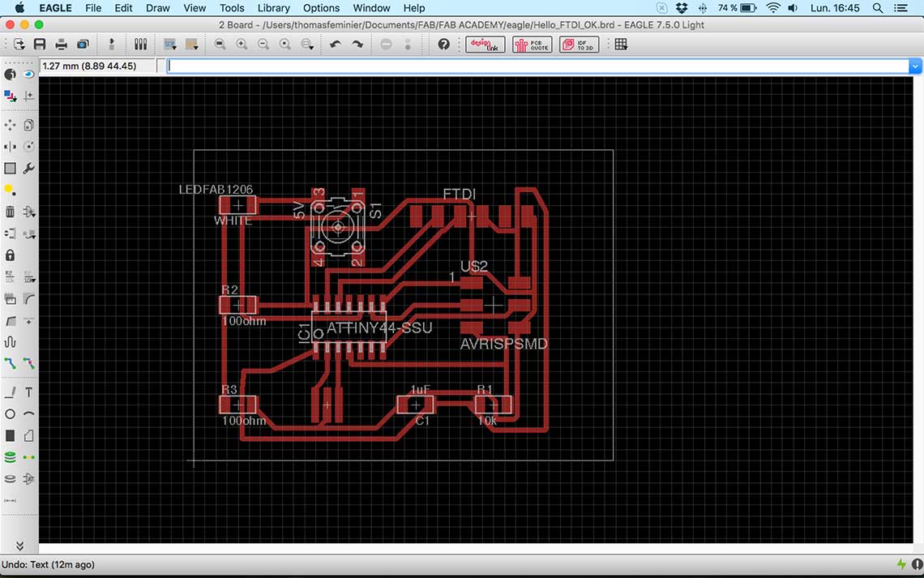Select the Polygon tool
Screen dimensions: 924x578
pos(28,435)
